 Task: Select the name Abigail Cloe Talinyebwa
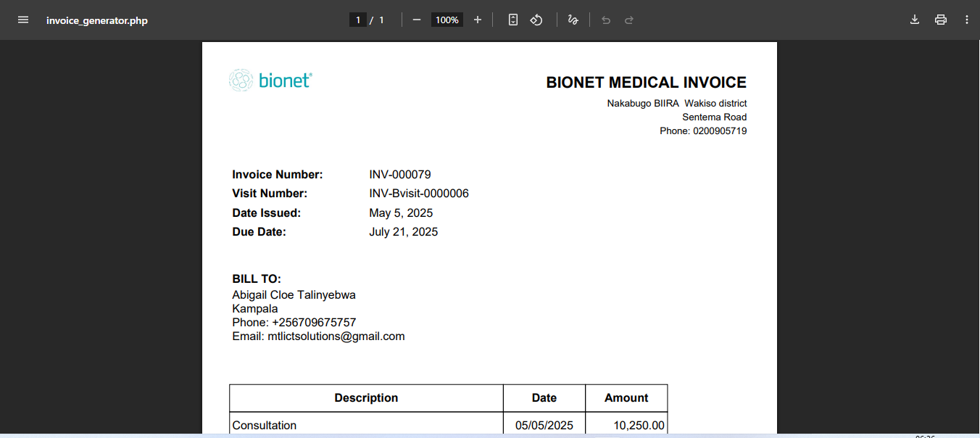pos(294,295)
